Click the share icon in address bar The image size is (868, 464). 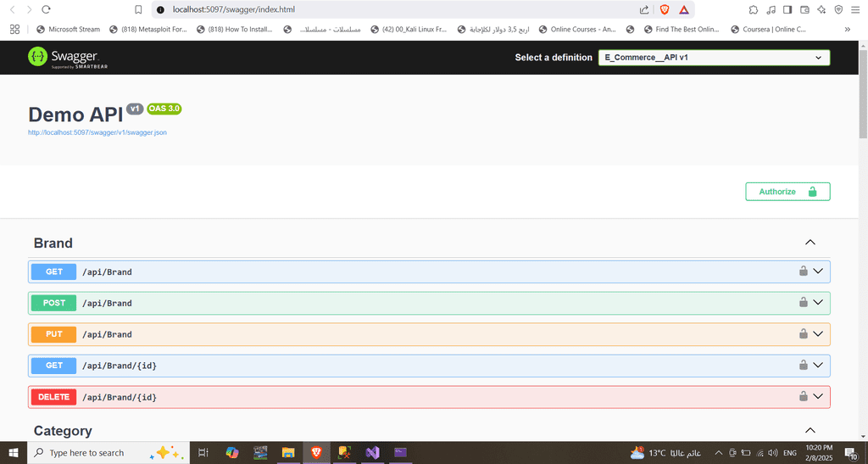(x=644, y=9)
